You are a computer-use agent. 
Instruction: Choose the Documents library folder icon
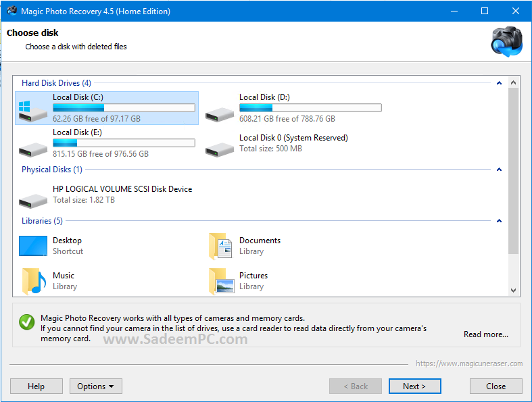(220, 247)
